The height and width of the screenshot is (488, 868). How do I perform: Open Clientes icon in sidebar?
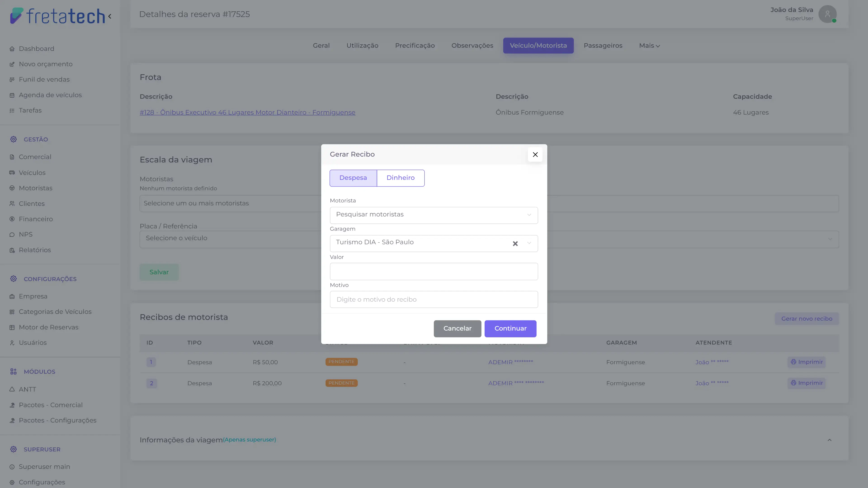coord(12,204)
